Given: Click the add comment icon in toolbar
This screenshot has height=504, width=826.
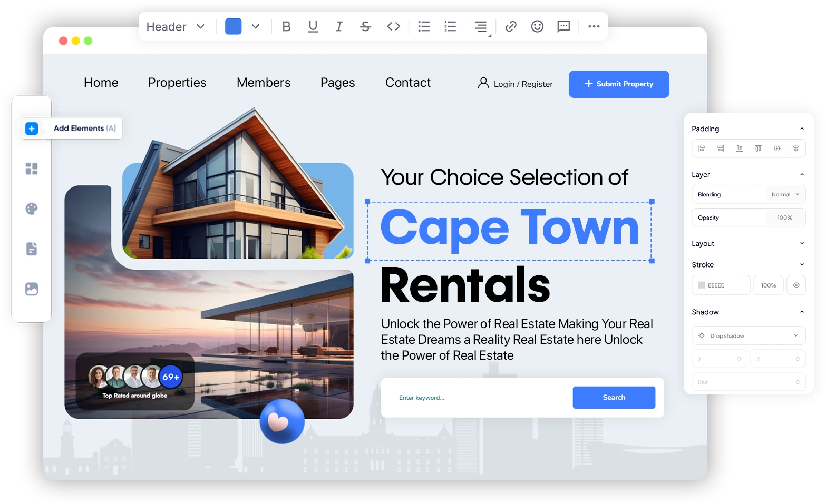Looking at the screenshot, I should 563,26.
